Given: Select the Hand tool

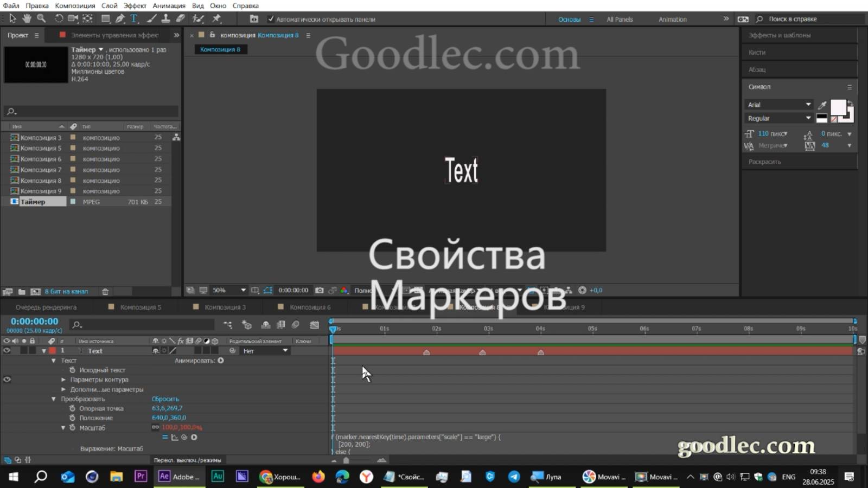Looking at the screenshot, I should 27,18.
